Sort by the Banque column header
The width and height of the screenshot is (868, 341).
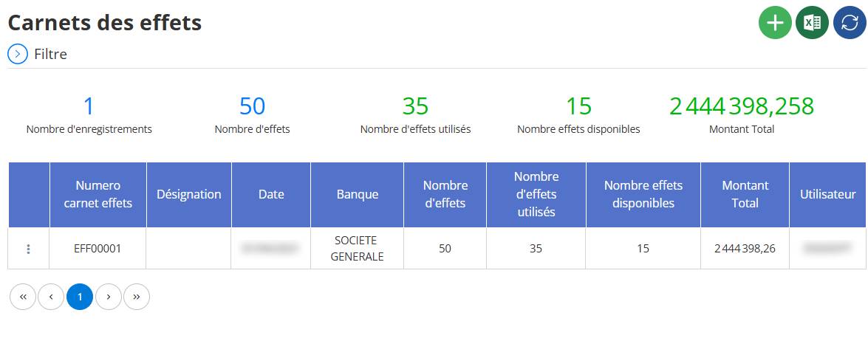(358, 195)
